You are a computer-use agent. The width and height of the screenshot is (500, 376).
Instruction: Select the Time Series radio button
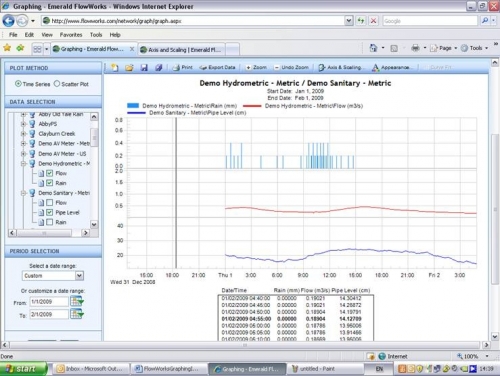18,84
